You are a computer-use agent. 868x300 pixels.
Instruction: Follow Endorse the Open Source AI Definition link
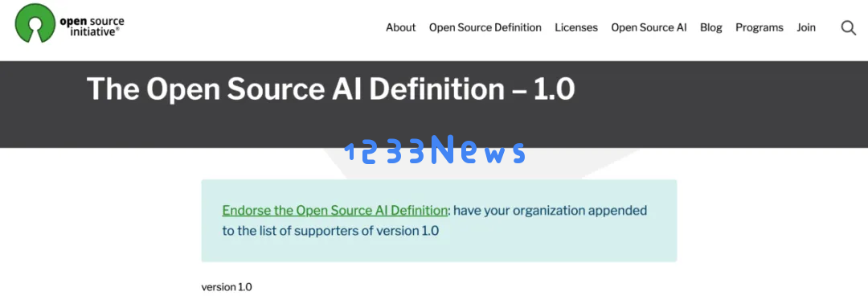tap(335, 211)
